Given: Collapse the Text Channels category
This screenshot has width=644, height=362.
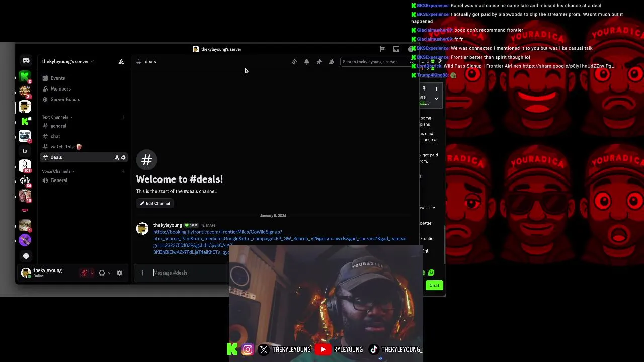Looking at the screenshot, I should pos(57,117).
